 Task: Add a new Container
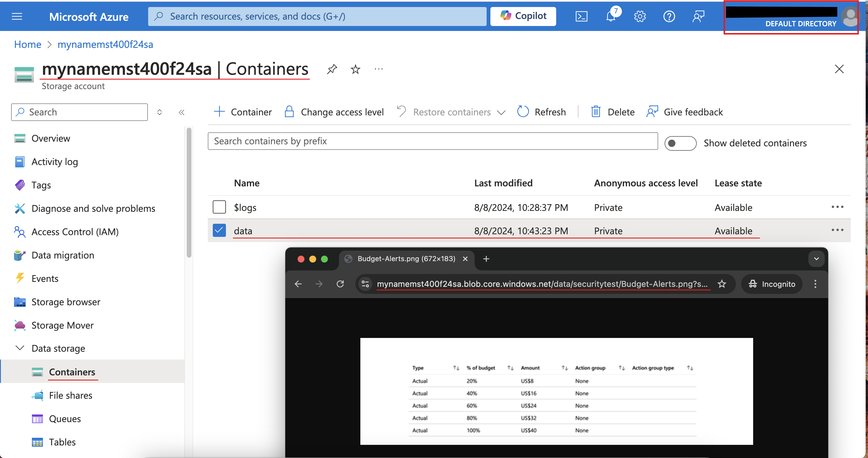tap(243, 112)
